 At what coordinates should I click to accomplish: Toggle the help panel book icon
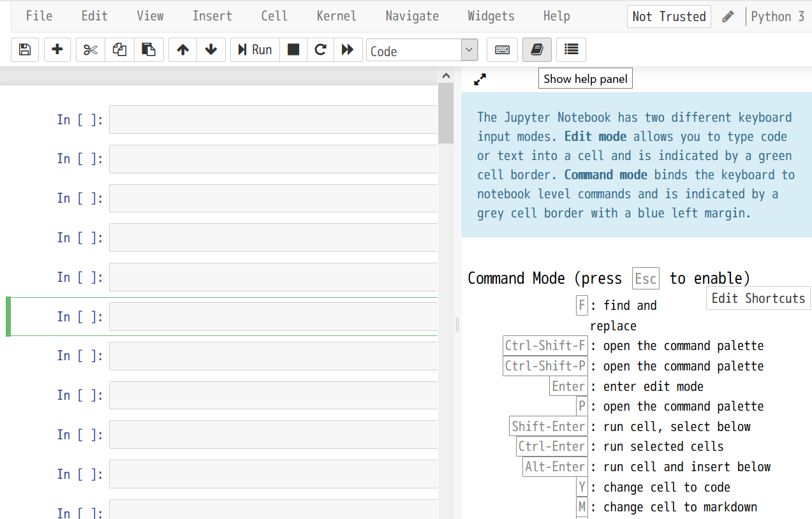point(536,50)
